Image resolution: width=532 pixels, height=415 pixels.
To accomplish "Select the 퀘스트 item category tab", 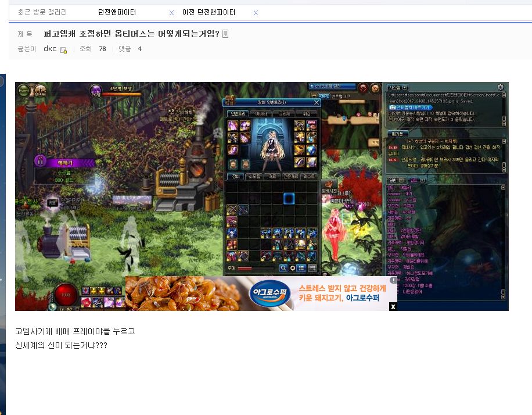I will coord(309,176).
